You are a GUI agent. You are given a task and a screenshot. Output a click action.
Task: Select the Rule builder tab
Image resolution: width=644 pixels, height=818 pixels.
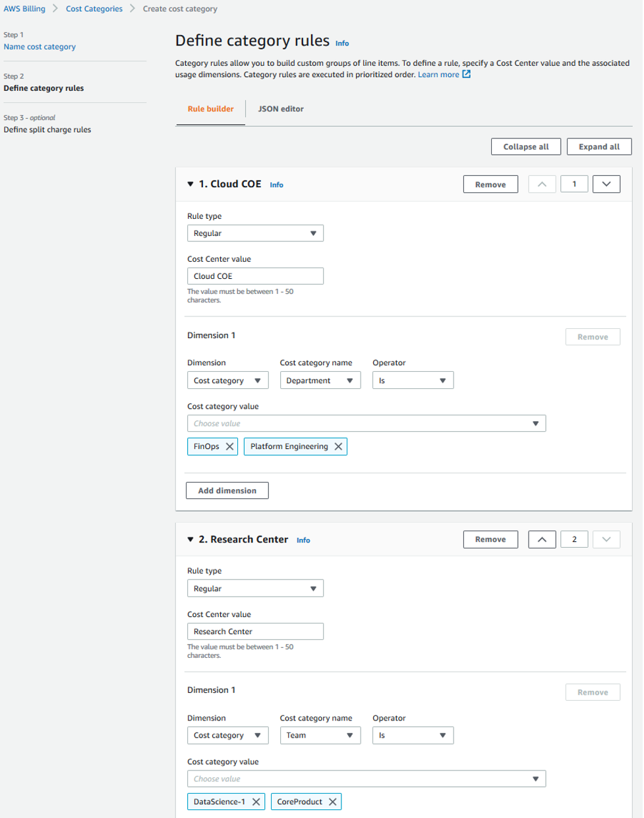(x=210, y=109)
